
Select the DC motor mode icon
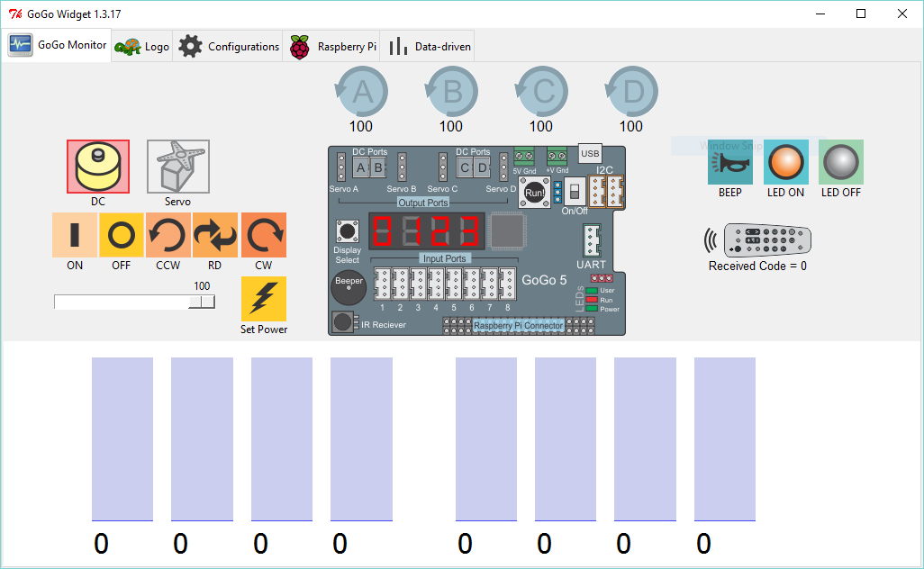tap(98, 166)
